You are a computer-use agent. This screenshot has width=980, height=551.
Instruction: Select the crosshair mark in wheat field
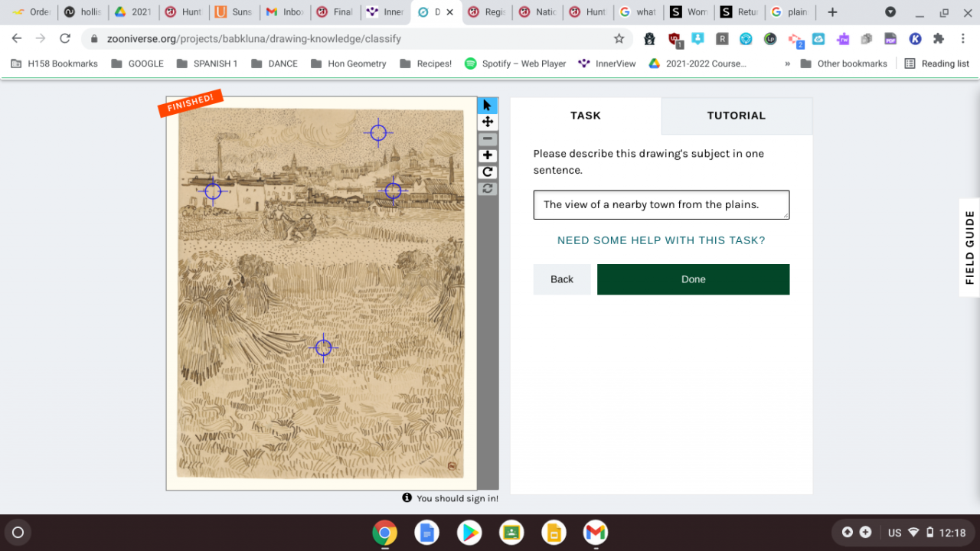tap(323, 348)
